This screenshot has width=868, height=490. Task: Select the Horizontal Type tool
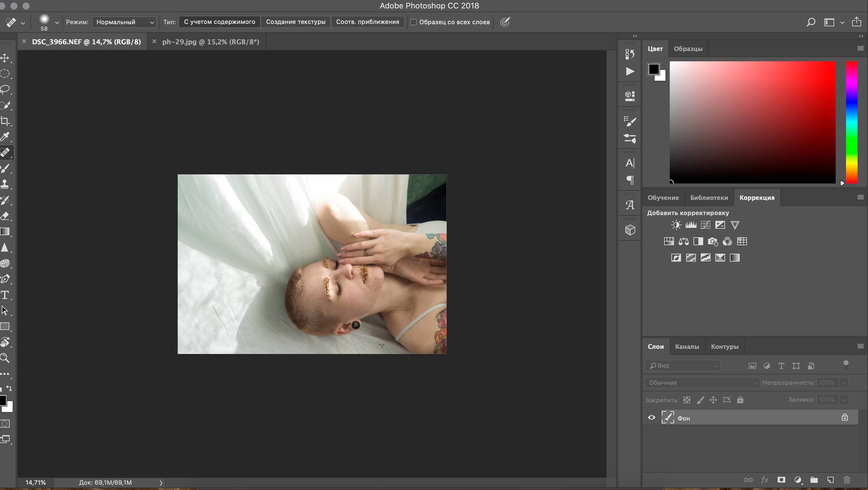pyautogui.click(x=5, y=295)
